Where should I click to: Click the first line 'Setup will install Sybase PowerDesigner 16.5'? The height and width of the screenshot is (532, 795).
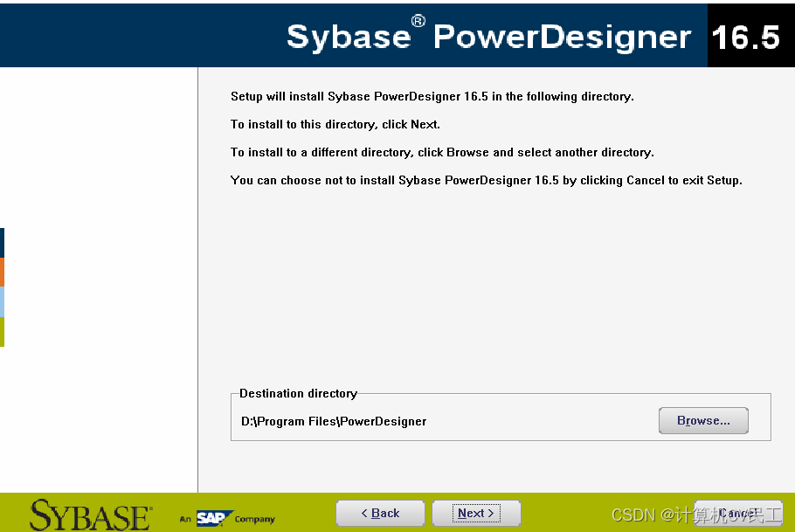432,96
